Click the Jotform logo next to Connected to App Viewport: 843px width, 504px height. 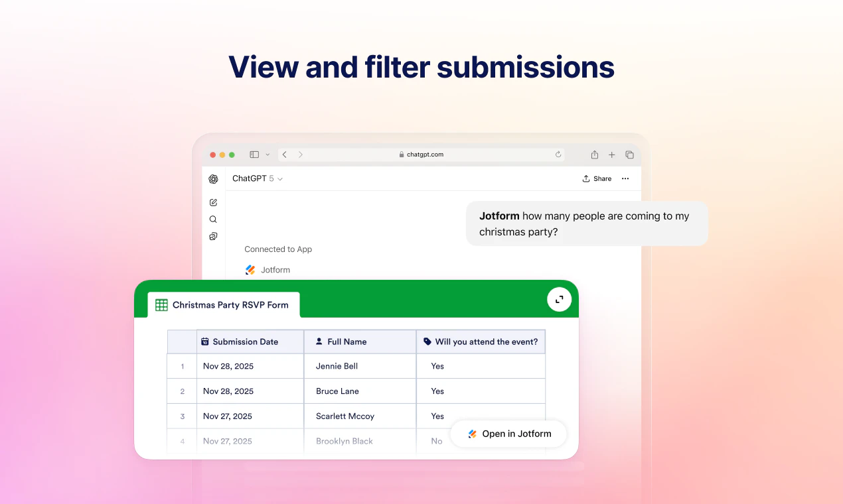click(250, 269)
